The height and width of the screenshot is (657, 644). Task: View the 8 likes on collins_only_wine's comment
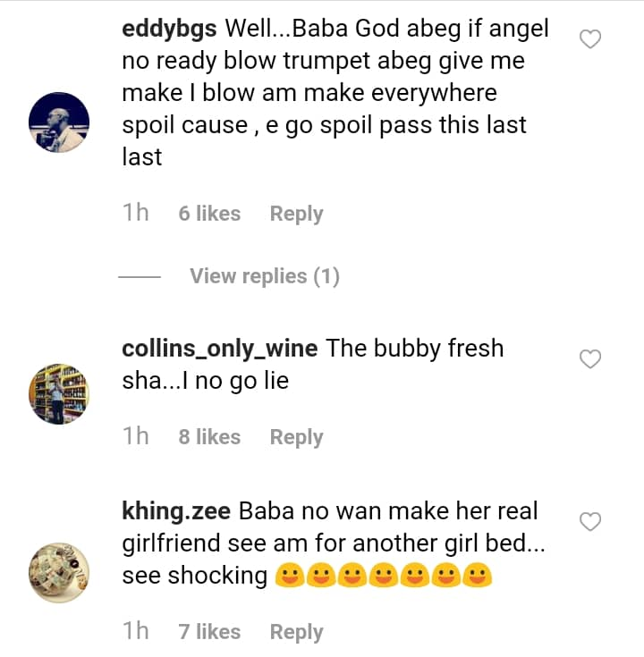coord(209,437)
